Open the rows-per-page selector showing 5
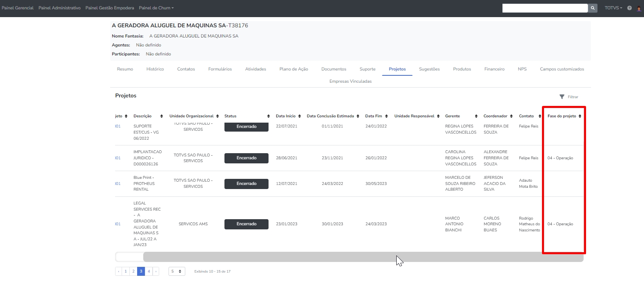The width and height of the screenshot is (644, 286). (177, 271)
